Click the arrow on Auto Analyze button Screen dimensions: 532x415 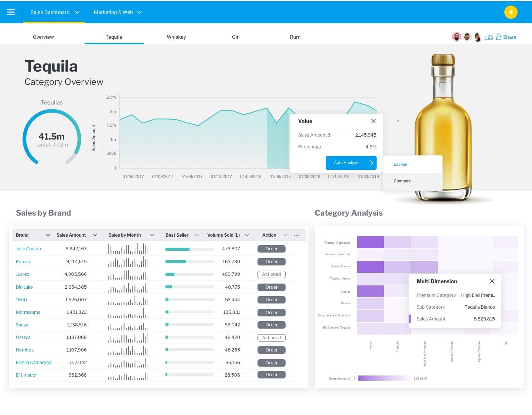pyautogui.click(x=371, y=163)
